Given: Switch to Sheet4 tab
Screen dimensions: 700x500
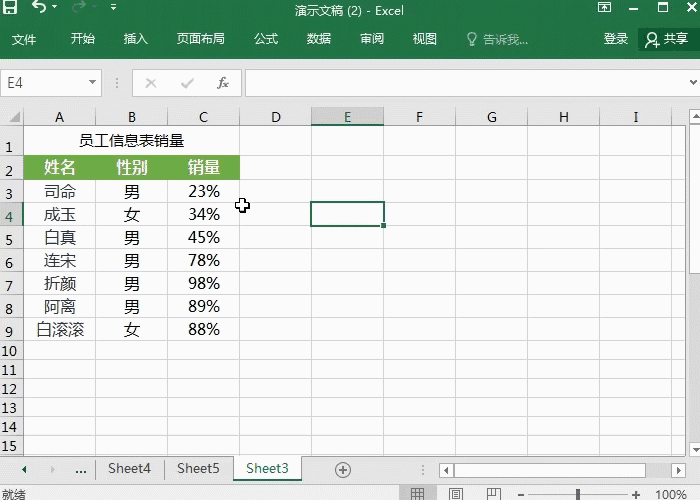Looking at the screenshot, I should [129, 468].
